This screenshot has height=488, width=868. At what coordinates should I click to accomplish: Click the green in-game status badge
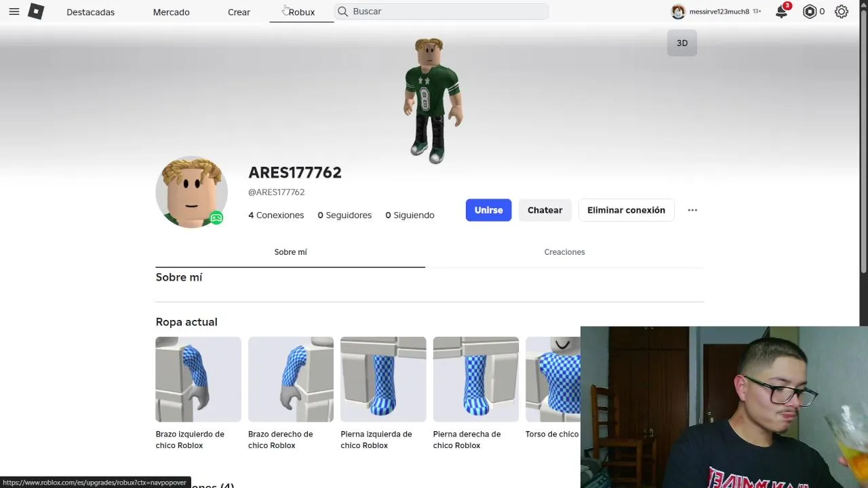pyautogui.click(x=216, y=218)
